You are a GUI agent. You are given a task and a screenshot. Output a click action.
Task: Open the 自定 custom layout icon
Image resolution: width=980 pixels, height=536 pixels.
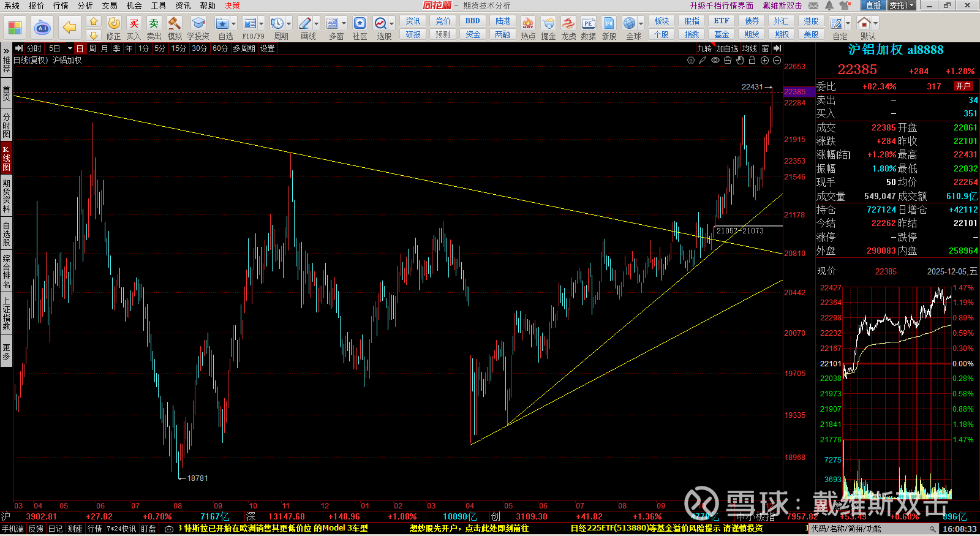click(x=837, y=23)
